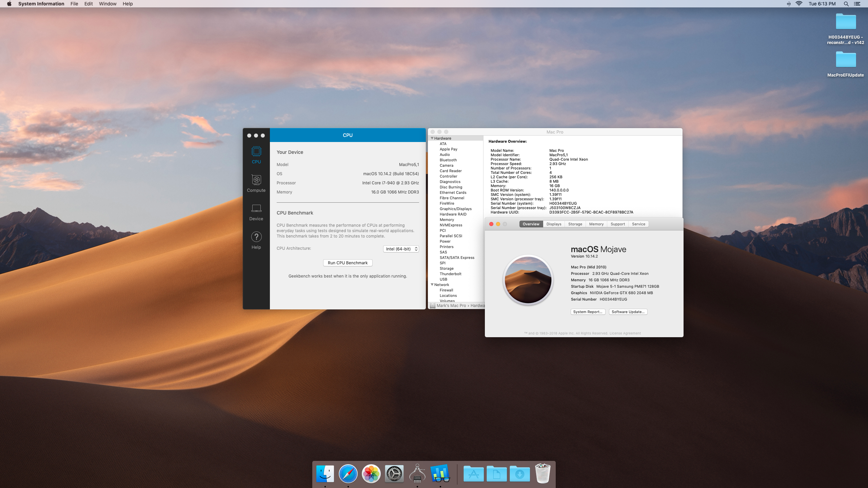
Task: Select Bluetooth in the Hardware list
Action: 448,160
